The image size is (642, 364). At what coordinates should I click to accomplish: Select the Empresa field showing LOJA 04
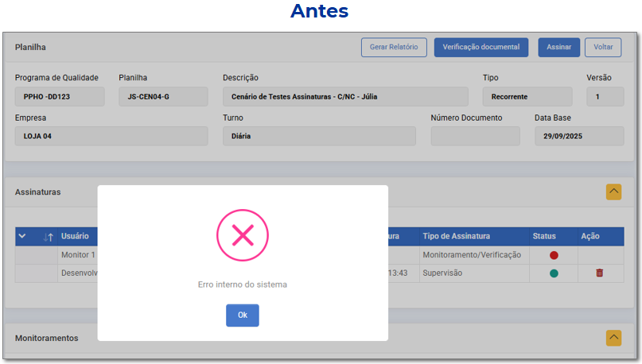(111, 136)
